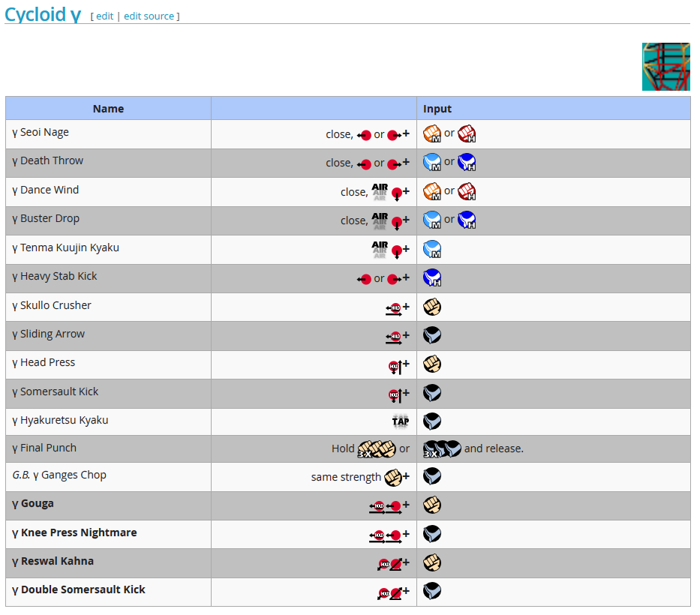Select the punch icon in Gouga row
This screenshot has height=615, width=700.
pyautogui.click(x=432, y=505)
